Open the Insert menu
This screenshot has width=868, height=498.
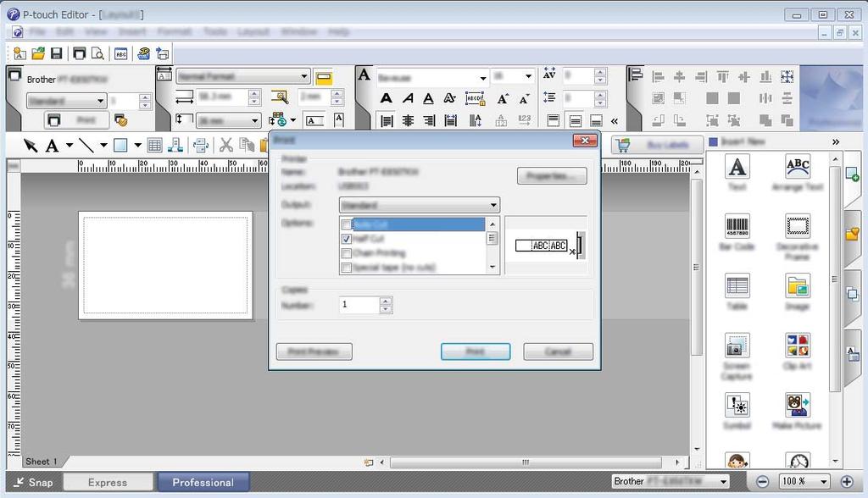(131, 31)
